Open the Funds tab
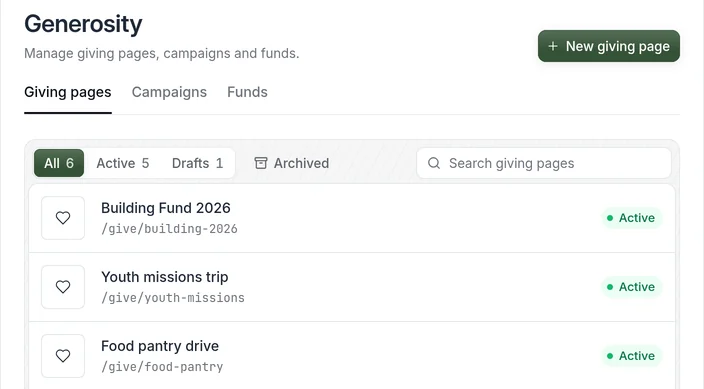 pos(247,92)
